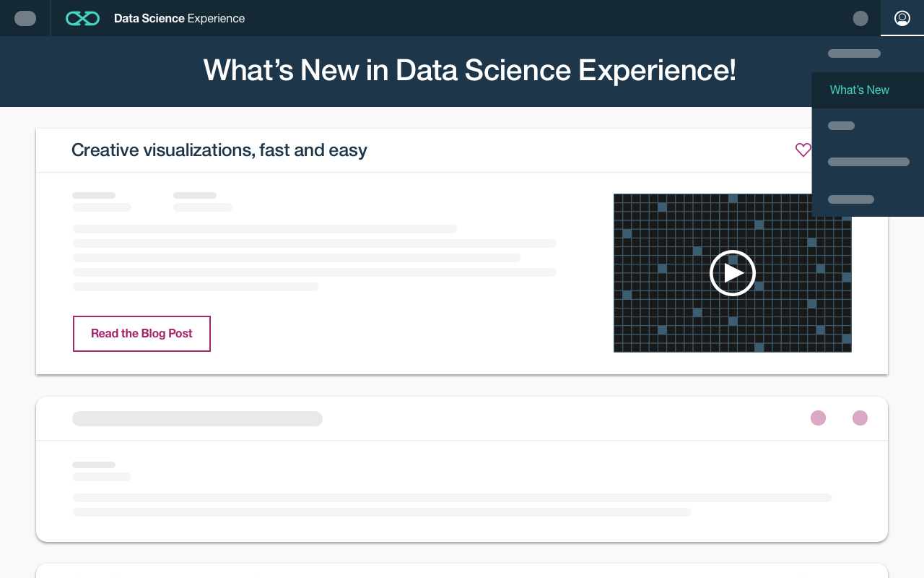Play the video with the play button
Viewport: 924px width, 578px height.
click(733, 273)
